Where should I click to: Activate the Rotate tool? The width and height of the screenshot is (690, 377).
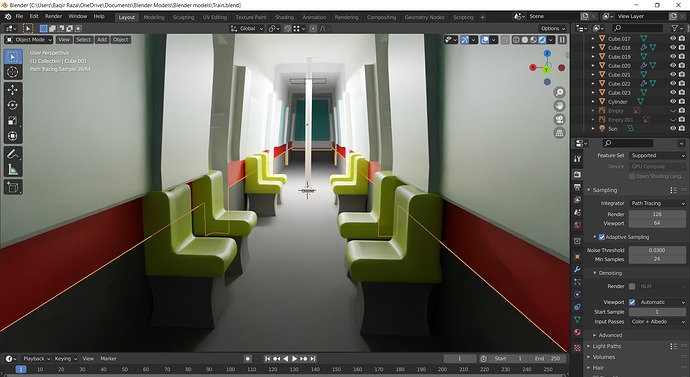pos(13,105)
